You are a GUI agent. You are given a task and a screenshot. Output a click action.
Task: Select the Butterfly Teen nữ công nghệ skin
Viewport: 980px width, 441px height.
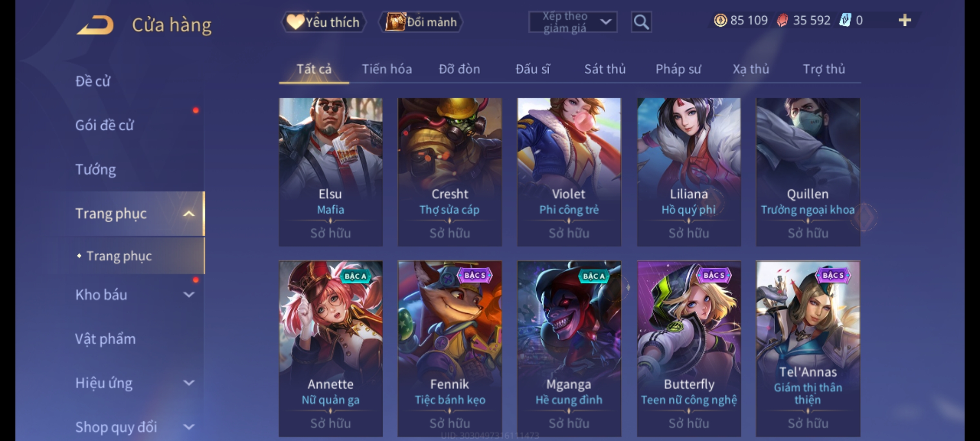click(689, 349)
